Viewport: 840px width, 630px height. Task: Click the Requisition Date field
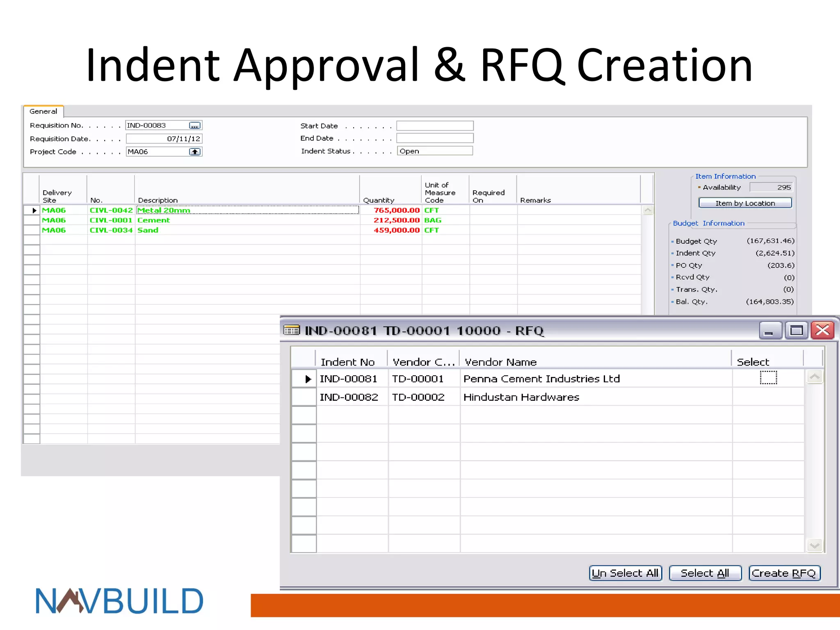pos(164,139)
